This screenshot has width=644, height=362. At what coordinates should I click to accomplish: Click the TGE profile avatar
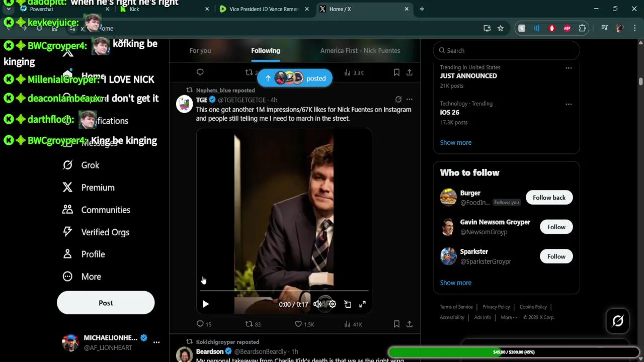185,104
